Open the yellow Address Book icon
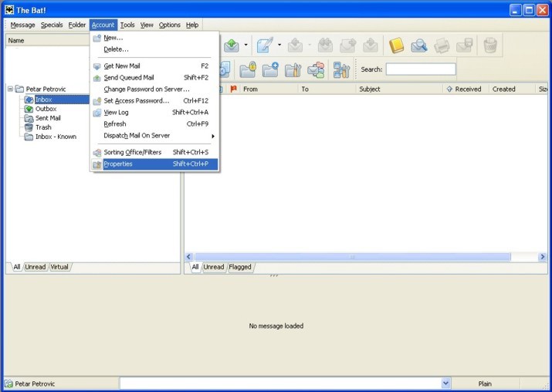 [x=396, y=46]
